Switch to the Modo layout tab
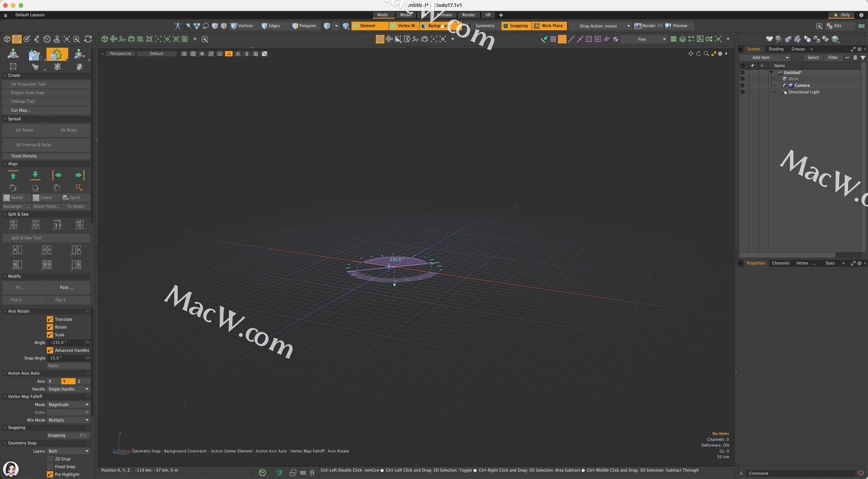Image resolution: width=868 pixels, height=479 pixels. coord(382,15)
